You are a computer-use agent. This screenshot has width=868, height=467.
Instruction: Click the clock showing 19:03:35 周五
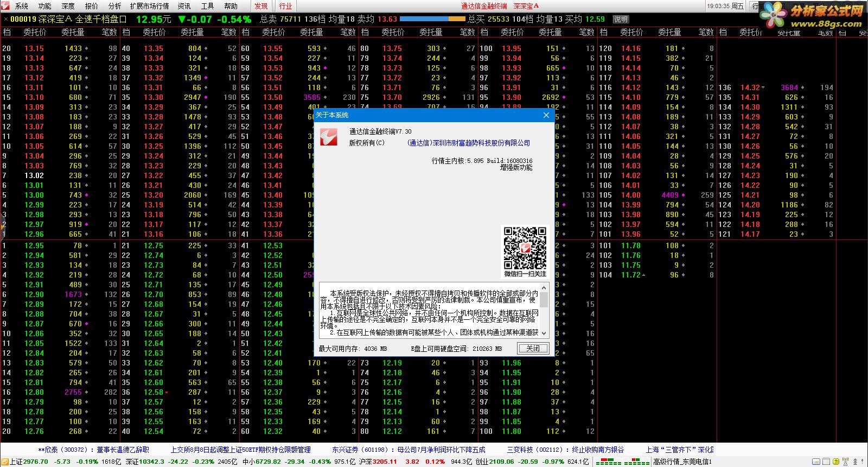tap(725, 6)
